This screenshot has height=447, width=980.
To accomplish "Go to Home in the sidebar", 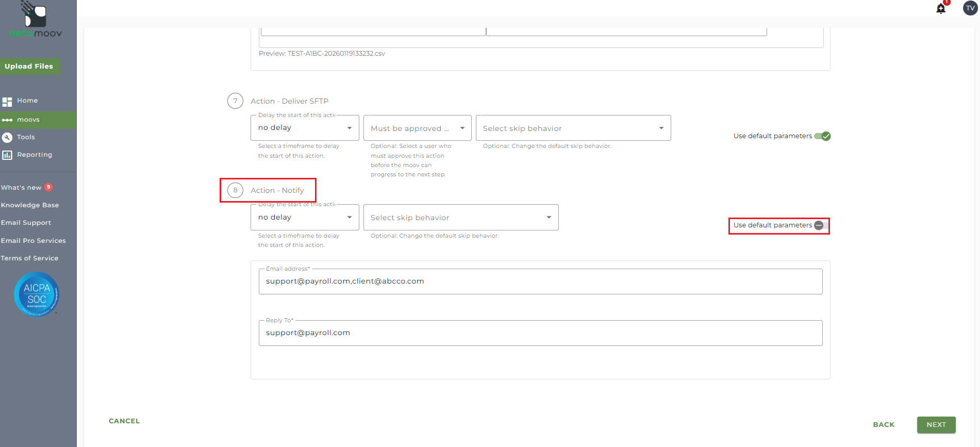I will pyautogui.click(x=27, y=101).
